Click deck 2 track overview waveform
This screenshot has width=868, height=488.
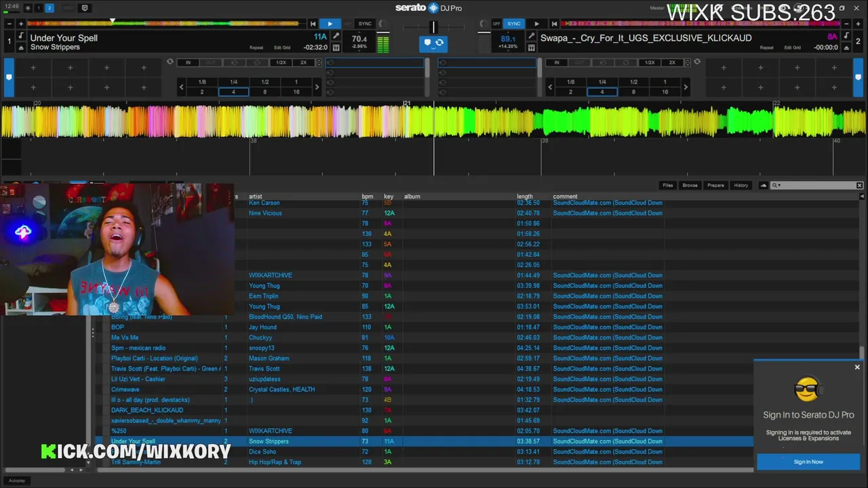point(701,24)
